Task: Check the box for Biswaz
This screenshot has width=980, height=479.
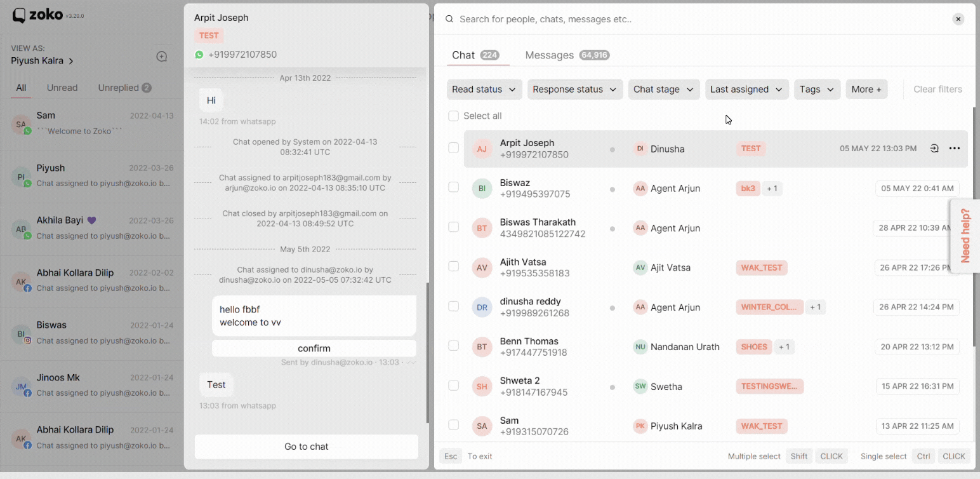Action: 453,187
